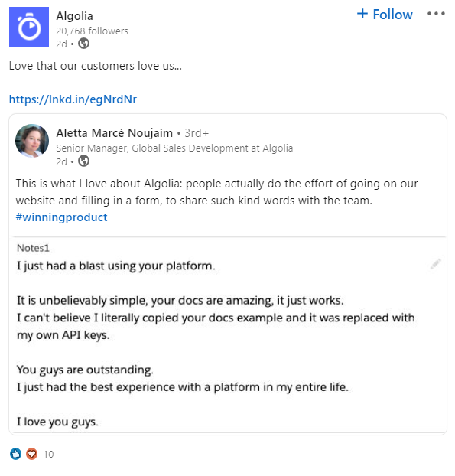Click the Notes1 label in the screenshot
The image size is (455, 476).
[x=33, y=248]
